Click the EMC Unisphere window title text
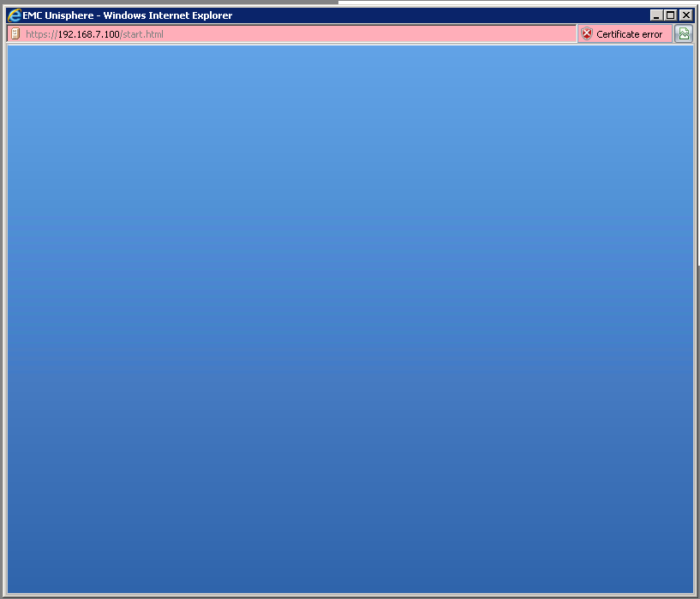 coord(127,15)
